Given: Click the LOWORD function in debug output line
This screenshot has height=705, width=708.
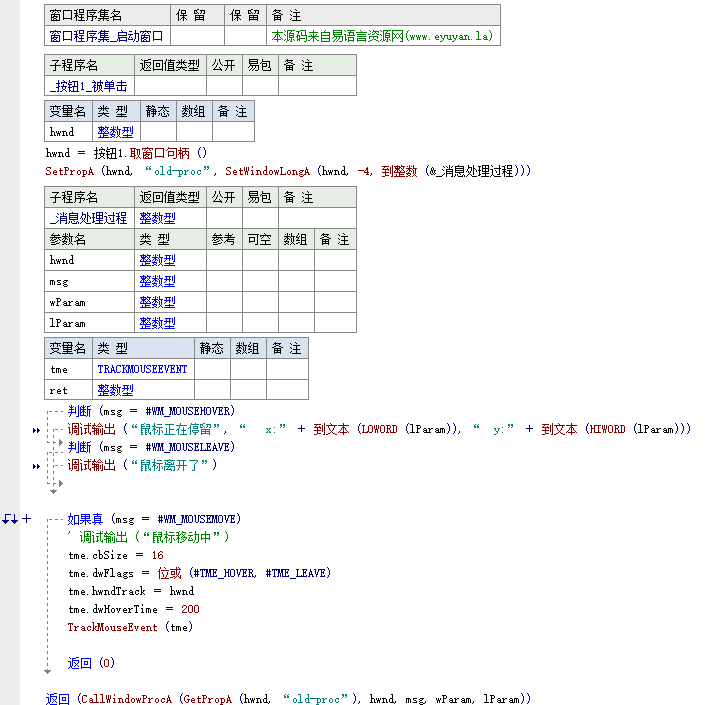Looking at the screenshot, I should (379, 429).
